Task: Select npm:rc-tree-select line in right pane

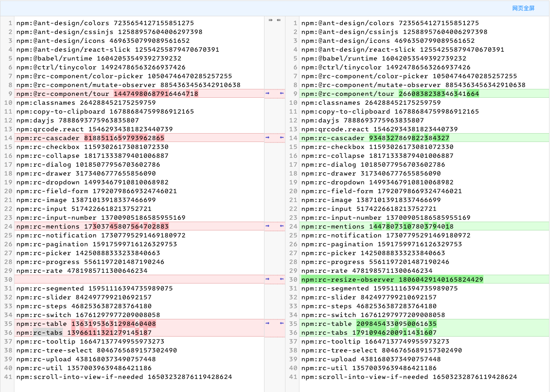Action: [x=381, y=350]
